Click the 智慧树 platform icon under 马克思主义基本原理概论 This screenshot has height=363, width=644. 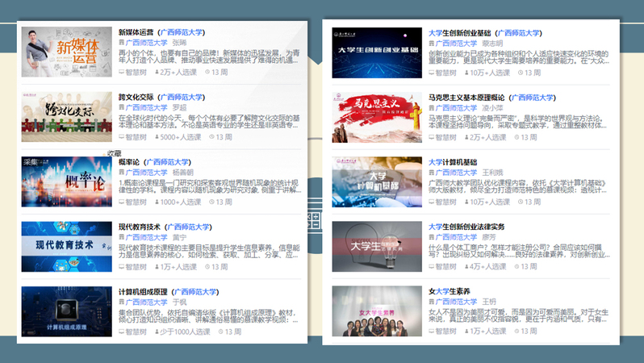tap(432, 137)
